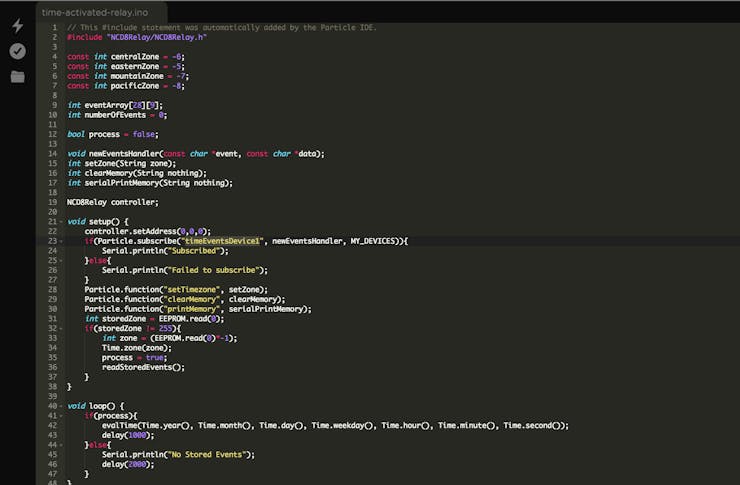Collapse the else block at line 25

point(61,260)
